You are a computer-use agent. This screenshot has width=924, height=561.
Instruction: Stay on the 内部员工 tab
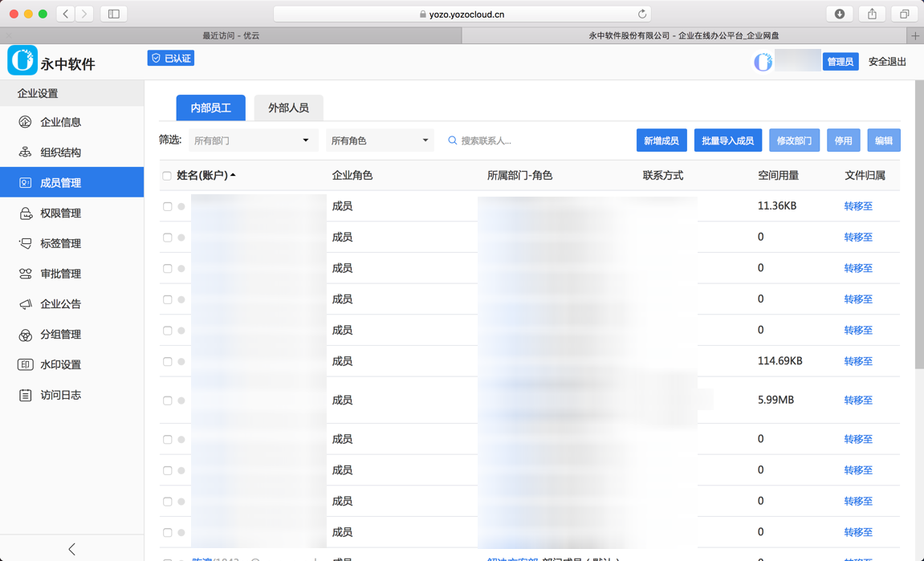(210, 108)
